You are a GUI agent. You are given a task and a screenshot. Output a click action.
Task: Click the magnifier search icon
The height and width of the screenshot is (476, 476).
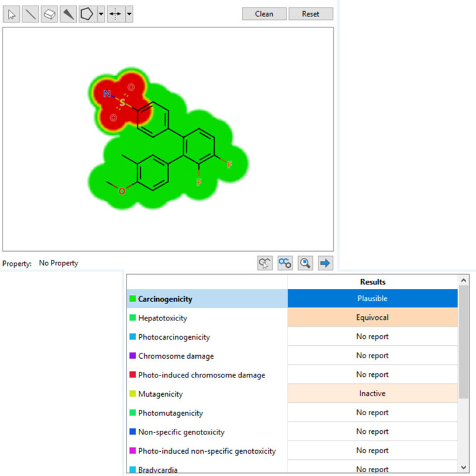coord(305,263)
